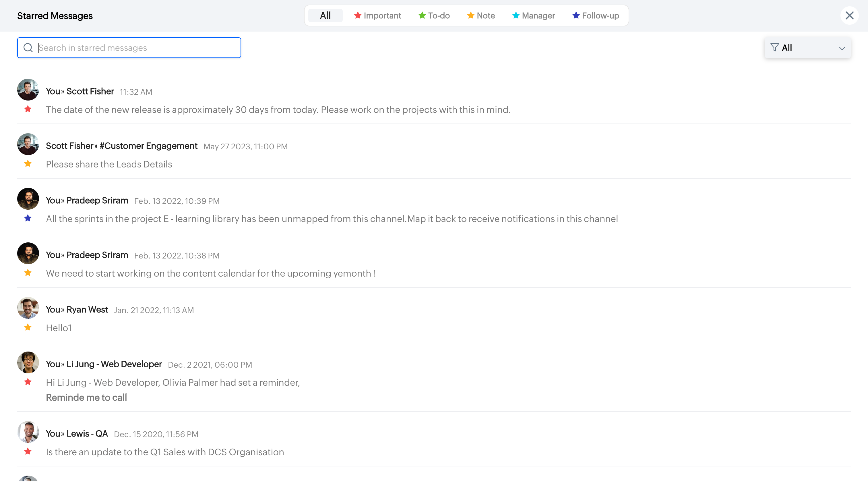Click red star on Scott Fisher release message
868x494 pixels.
pos(28,109)
